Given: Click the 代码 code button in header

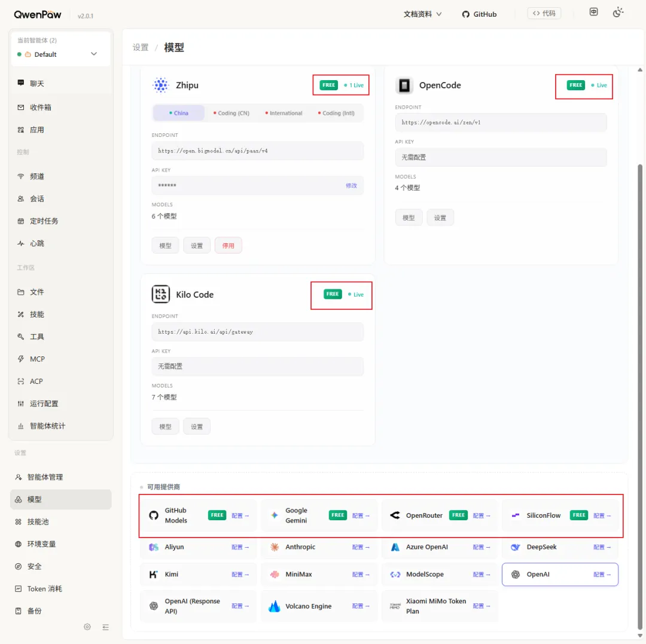Looking at the screenshot, I should [544, 13].
